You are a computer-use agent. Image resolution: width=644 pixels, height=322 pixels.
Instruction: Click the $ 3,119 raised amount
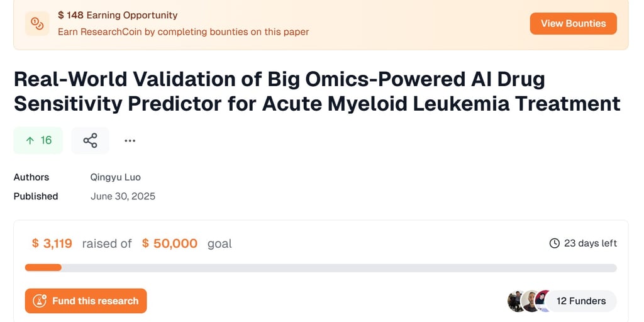click(x=52, y=243)
